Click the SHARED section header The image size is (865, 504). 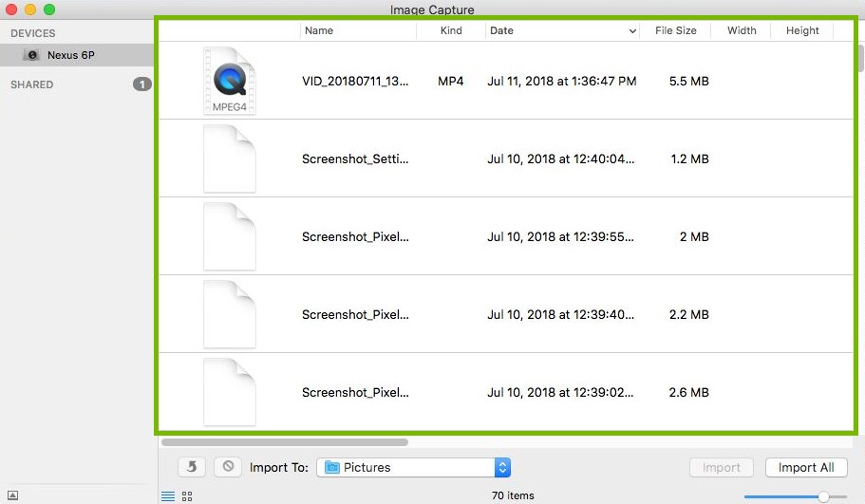click(x=32, y=84)
